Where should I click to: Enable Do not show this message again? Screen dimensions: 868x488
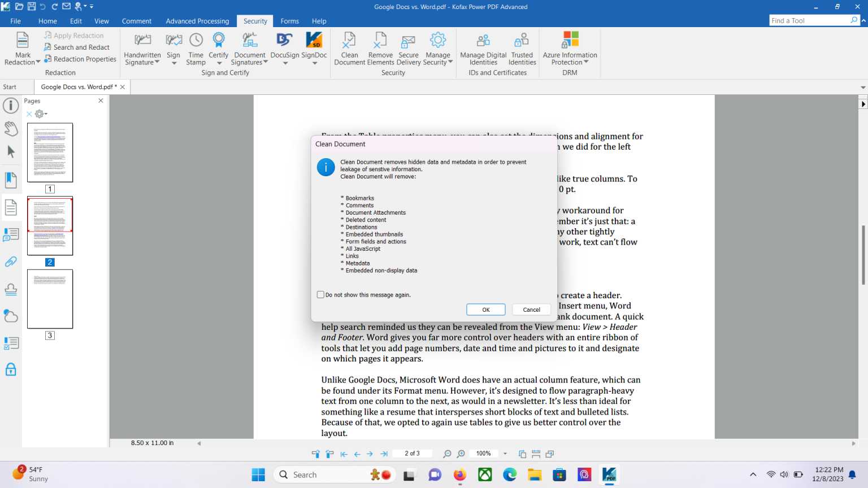pyautogui.click(x=320, y=294)
